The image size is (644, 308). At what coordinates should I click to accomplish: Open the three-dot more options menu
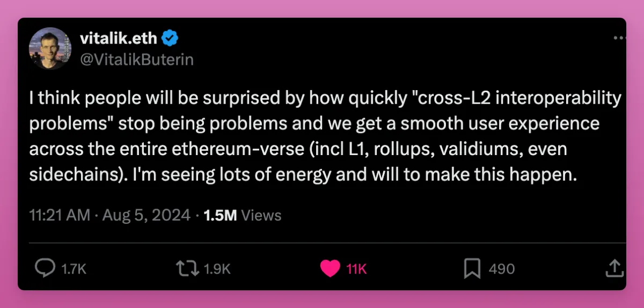click(619, 39)
